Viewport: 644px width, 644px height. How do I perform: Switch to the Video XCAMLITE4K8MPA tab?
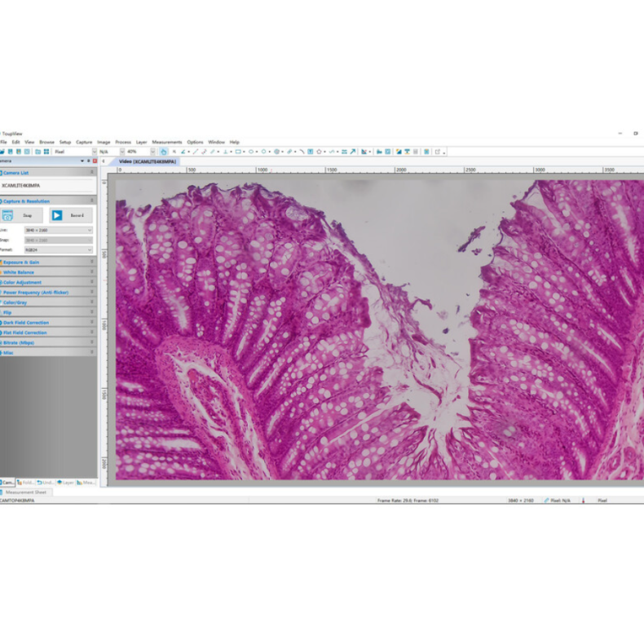pos(147,161)
